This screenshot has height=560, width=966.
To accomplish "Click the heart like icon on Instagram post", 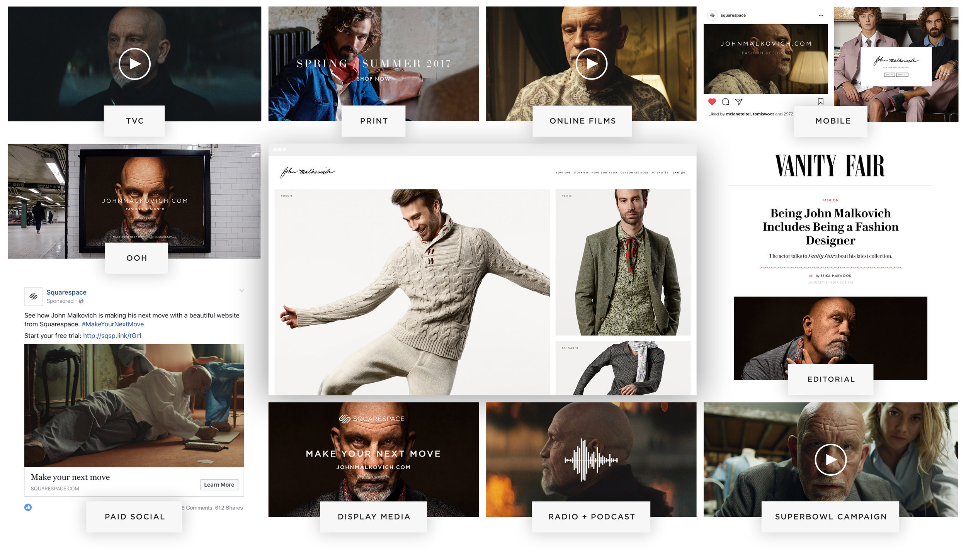I will point(712,102).
